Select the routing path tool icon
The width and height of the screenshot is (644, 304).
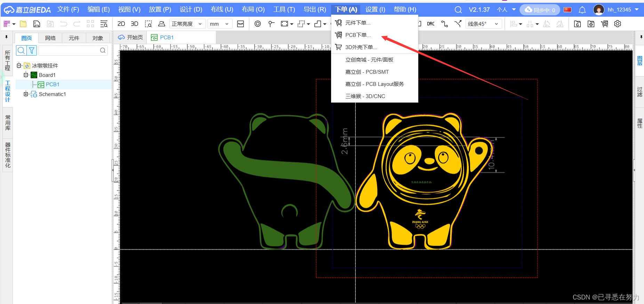click(444, 24)
